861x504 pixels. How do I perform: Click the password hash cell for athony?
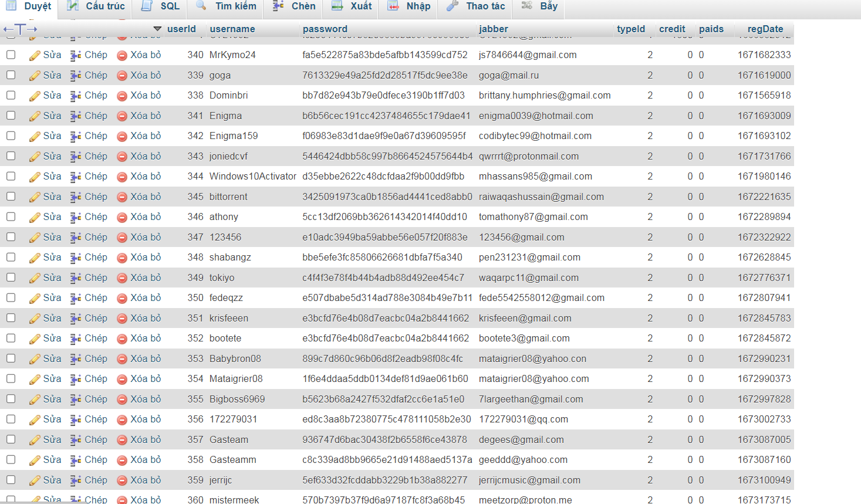[x=384, y=217]
